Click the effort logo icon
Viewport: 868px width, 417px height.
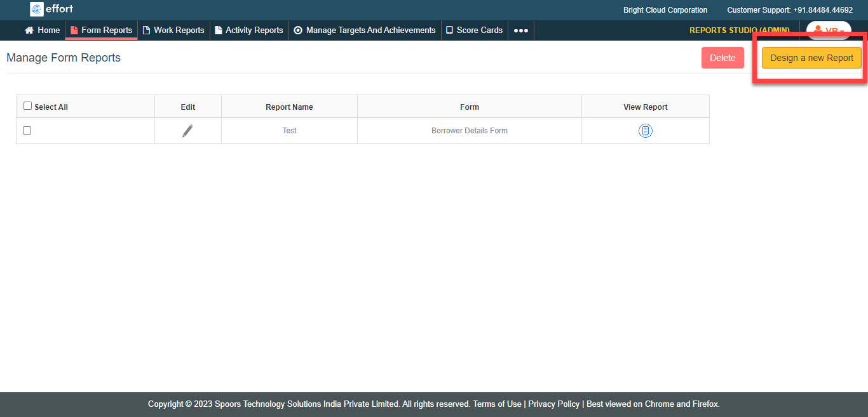point(37,9)
